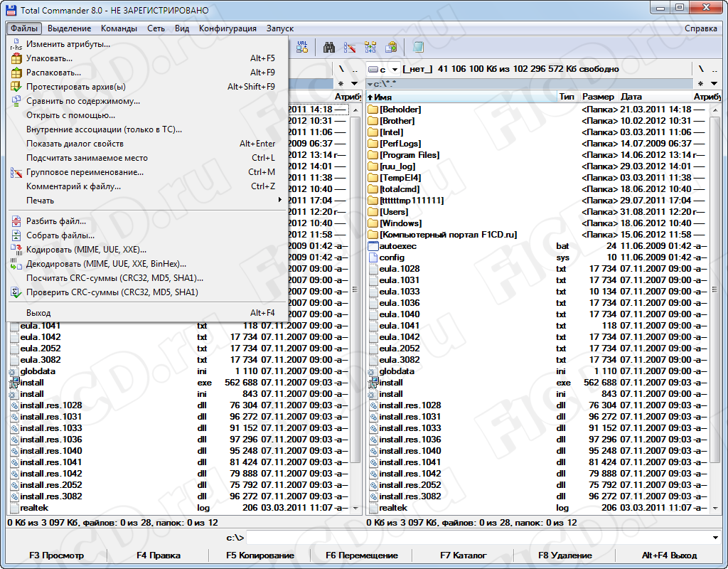
Task: Go up with right panel '..' button
Action: point(714,69)
